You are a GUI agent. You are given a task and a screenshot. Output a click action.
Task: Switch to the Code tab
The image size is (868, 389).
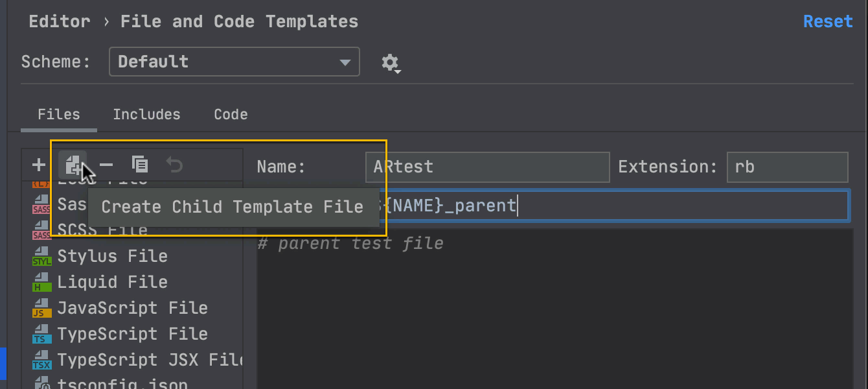(x=231, y=115)
